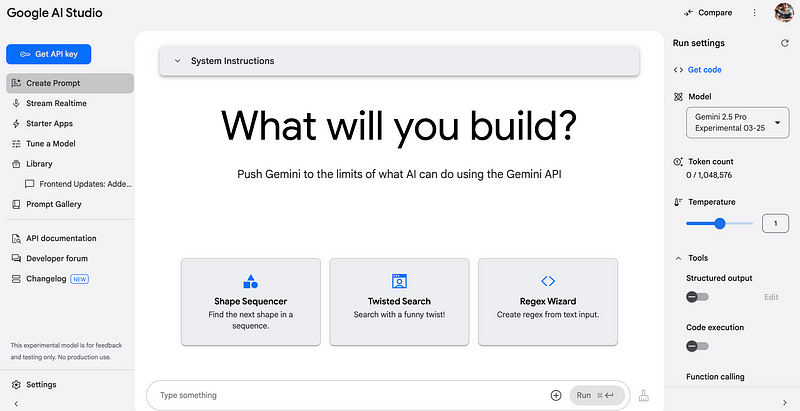Select Create Prompt in the sidebar

click(x=70, y=83)
